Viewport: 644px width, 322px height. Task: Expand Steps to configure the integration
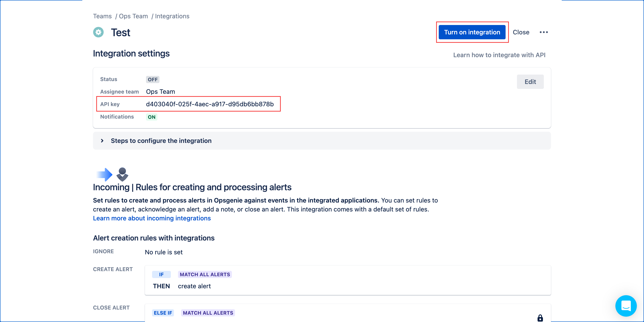click(322, 141)
